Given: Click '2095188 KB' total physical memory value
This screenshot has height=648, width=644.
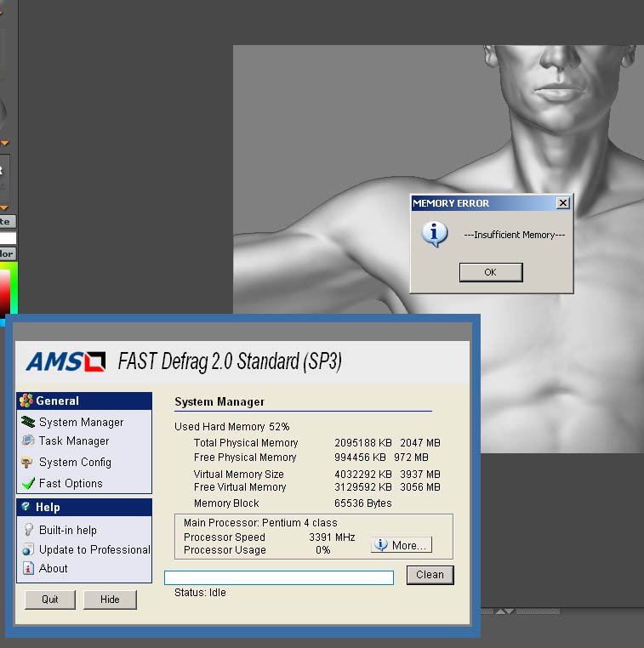Looking at the screenshot, I should pos(363,442).
